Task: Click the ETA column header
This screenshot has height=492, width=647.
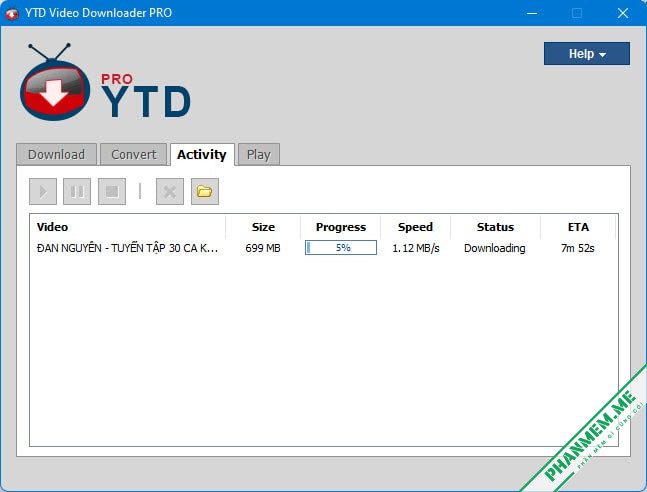Action: pyautogui.click(x=578, y=227)
